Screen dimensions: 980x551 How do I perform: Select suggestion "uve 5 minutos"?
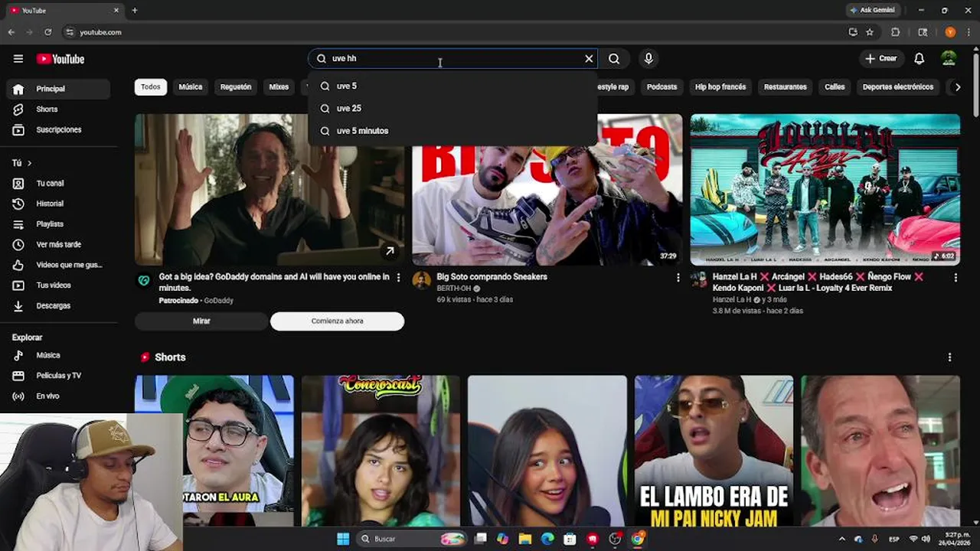[x=452, y=131]
